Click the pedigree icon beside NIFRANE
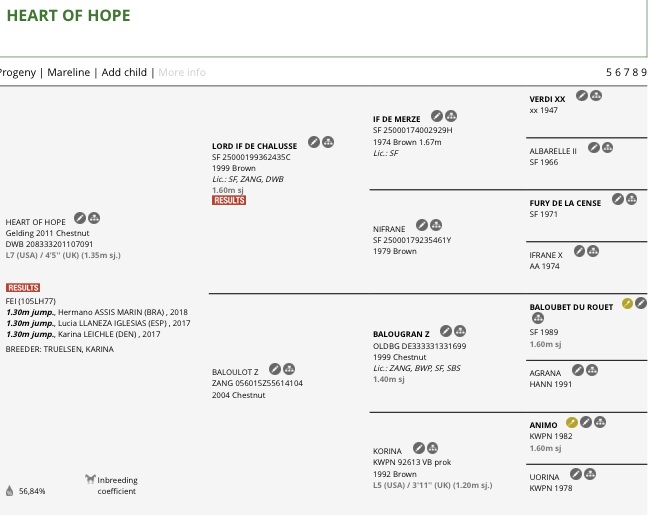Viewport: 648px width, 515px height. point(436,225)
